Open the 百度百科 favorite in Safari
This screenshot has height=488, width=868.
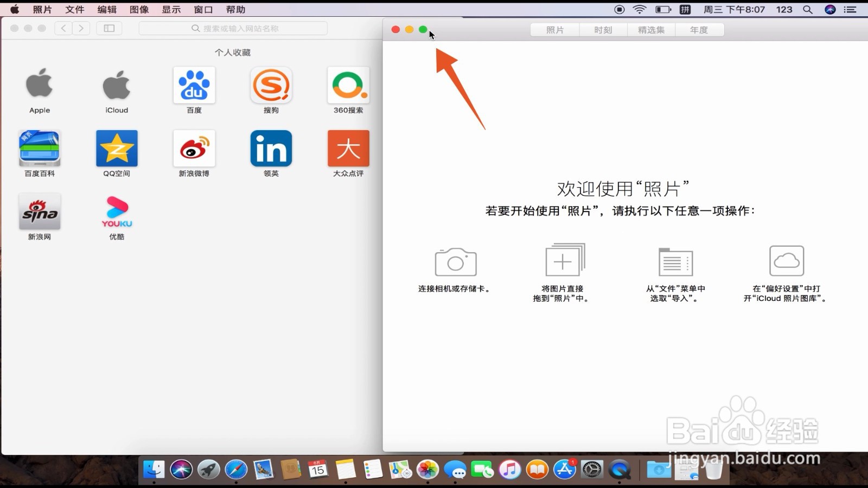[x=40, y=149]
